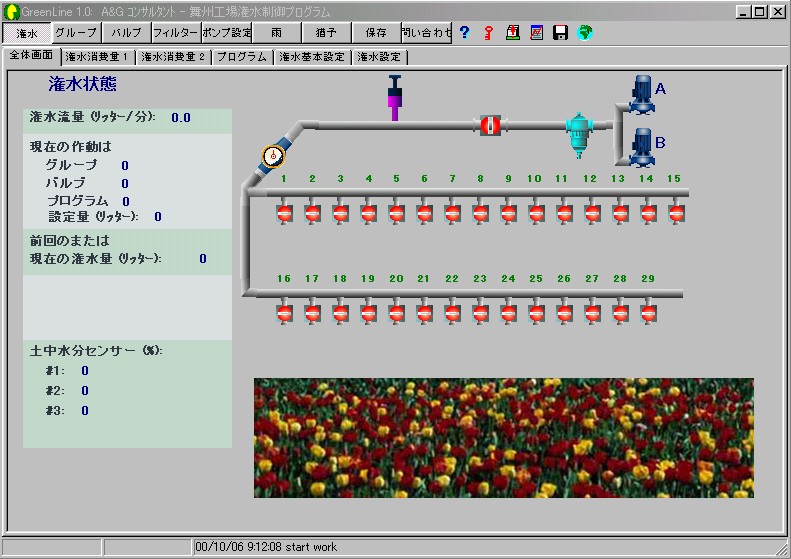Viewport: 791px width, 559px height.
Task: Open the 潅水設定 tab
Action: (x=379, y=57)
